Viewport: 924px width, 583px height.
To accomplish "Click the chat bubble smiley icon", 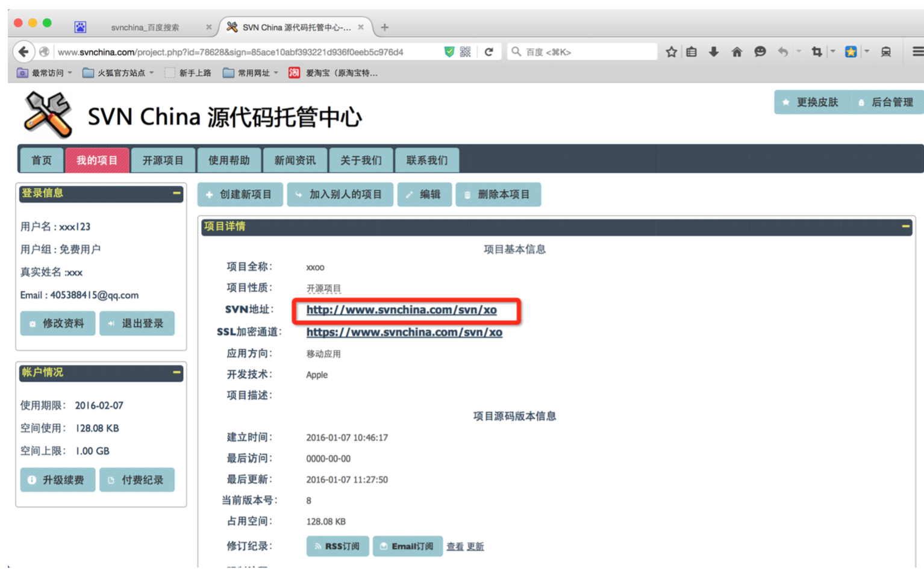I will (760, 52).
